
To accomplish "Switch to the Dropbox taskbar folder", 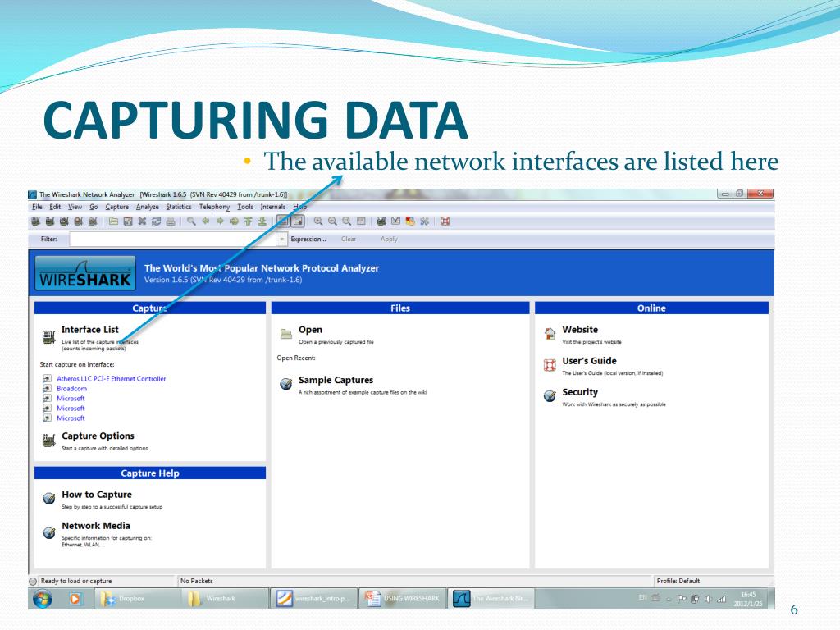I will click(136, 598).
